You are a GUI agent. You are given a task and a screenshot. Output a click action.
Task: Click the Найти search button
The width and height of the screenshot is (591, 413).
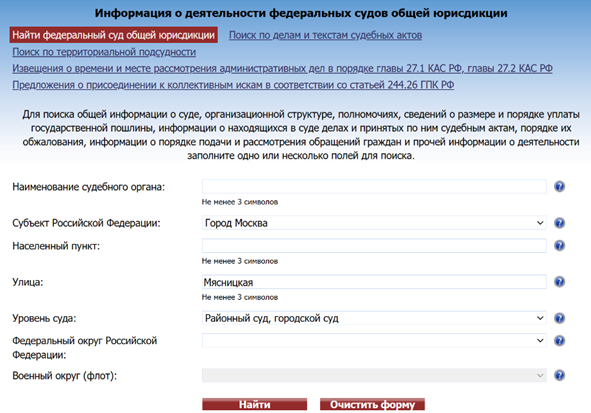click(254, 404)
